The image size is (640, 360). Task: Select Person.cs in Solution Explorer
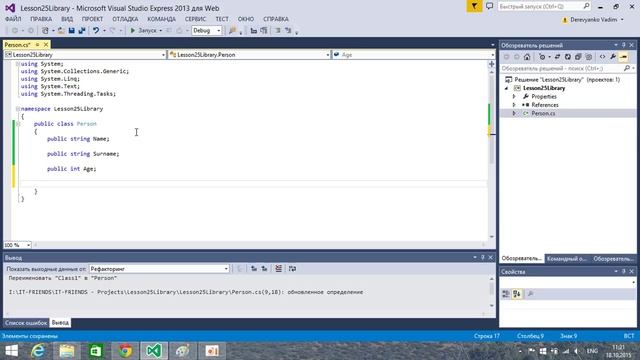[x=543, y=113]
